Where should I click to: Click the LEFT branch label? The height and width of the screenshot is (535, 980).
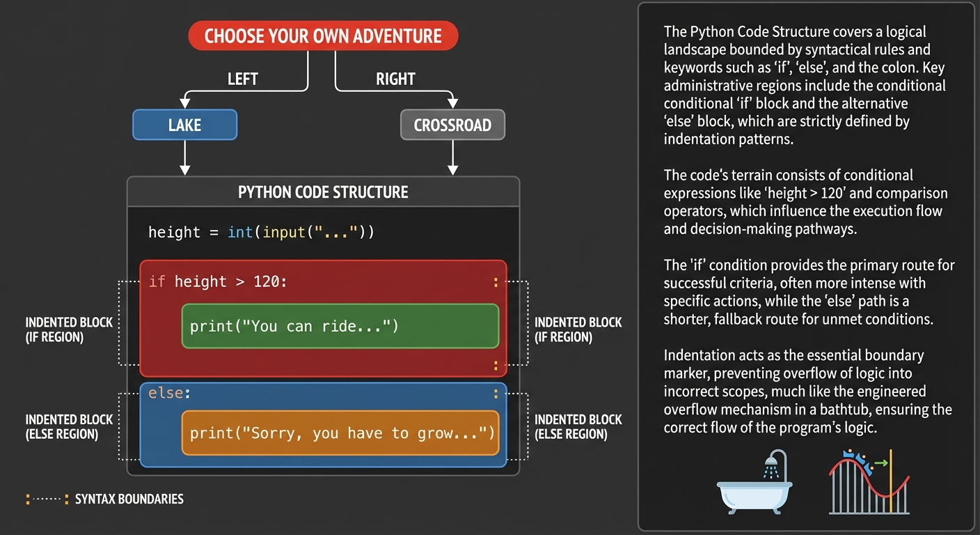[242, 79]
